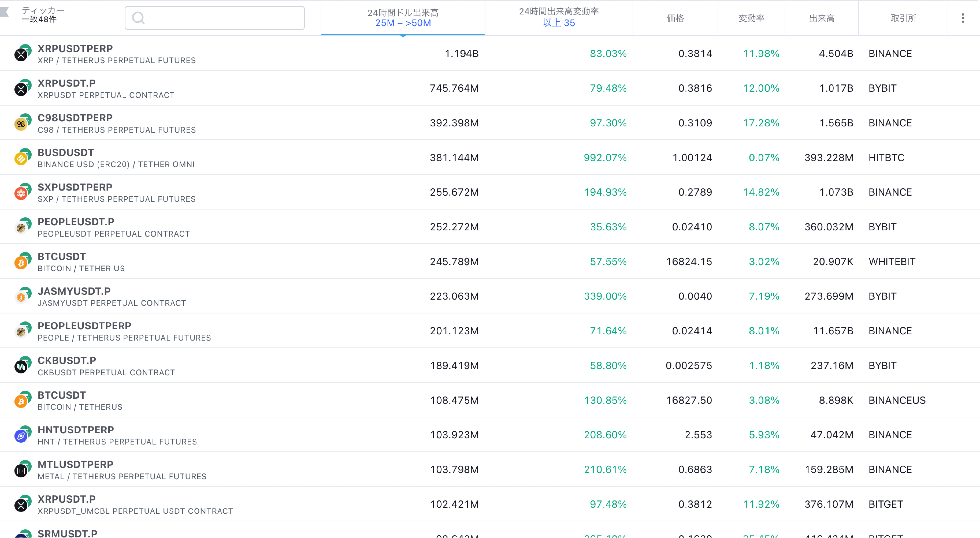This screenshot has width=980, height=538.
Task: Click the search magnifier icon
Action: click(x=138, y=18)
